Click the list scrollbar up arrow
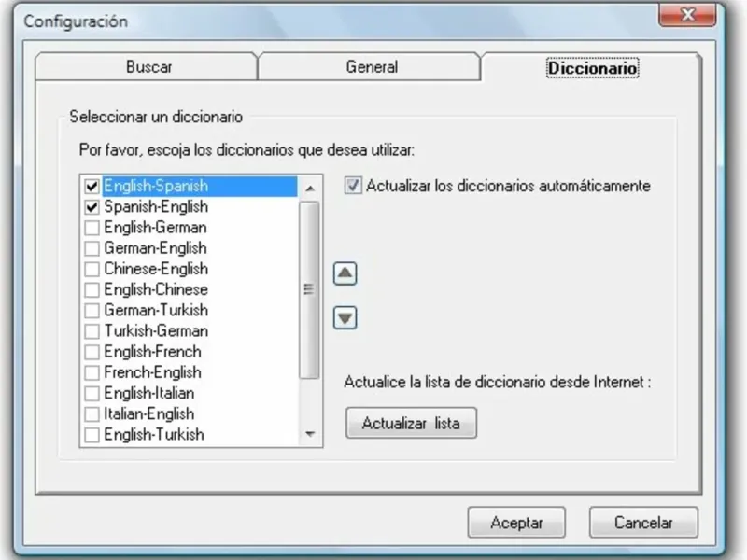Screen dimensions: 747x560 click(310, 189)
